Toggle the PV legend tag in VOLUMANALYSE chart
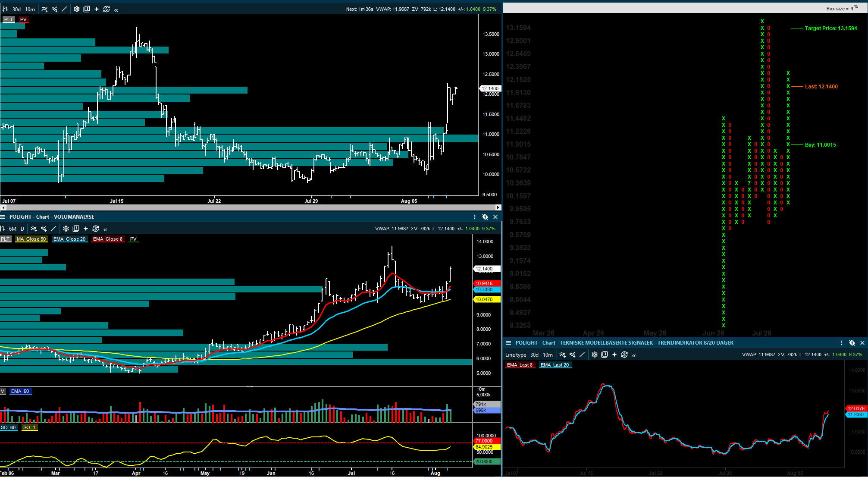 133,239
